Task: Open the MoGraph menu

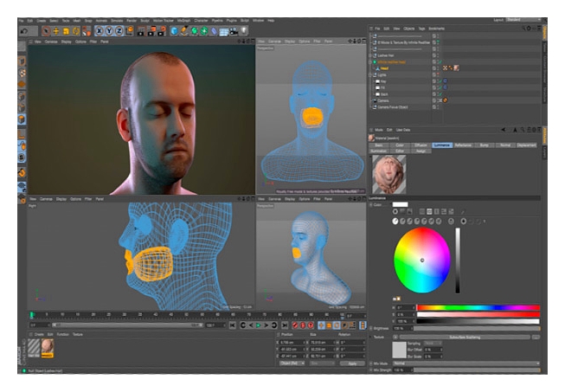Action: (x=183, y=21)
